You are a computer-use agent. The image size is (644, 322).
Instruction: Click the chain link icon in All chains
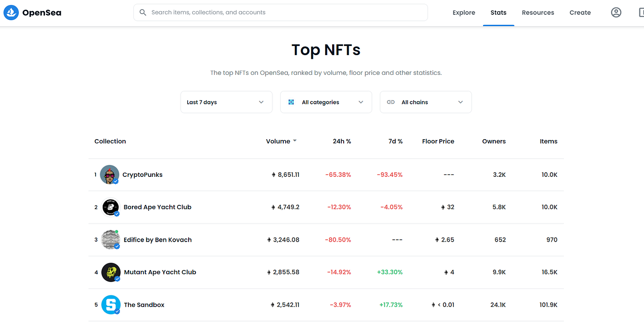(391, 102)
